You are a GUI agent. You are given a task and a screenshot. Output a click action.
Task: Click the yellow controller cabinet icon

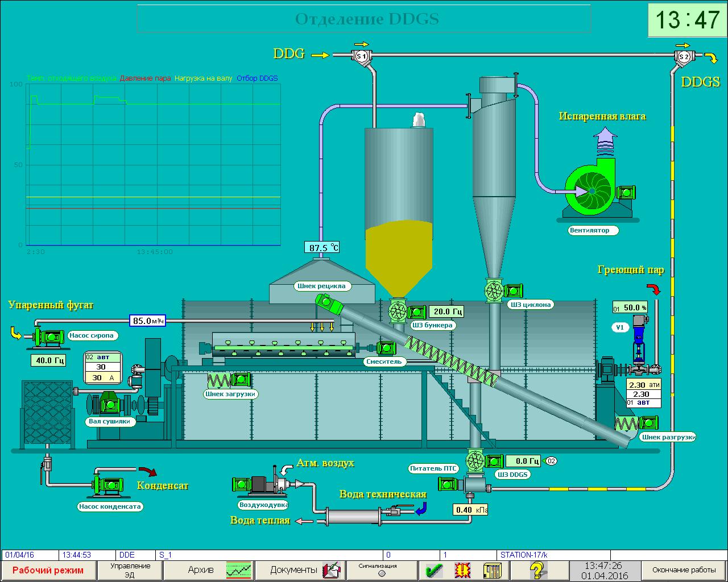492,569
